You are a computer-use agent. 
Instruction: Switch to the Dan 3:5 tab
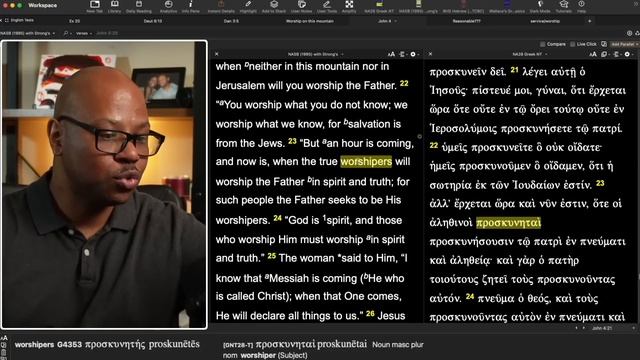point(231,21)
